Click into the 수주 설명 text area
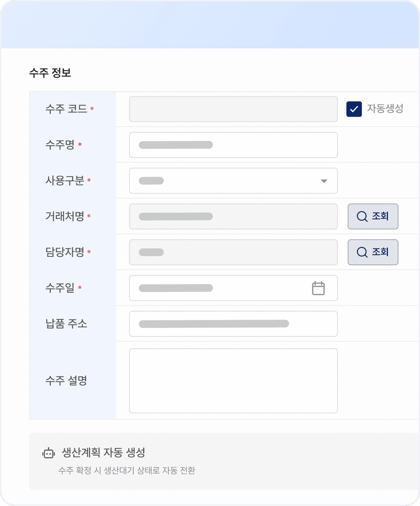The height and width of the screenshot is (506, 420). [x=233, y=381]
